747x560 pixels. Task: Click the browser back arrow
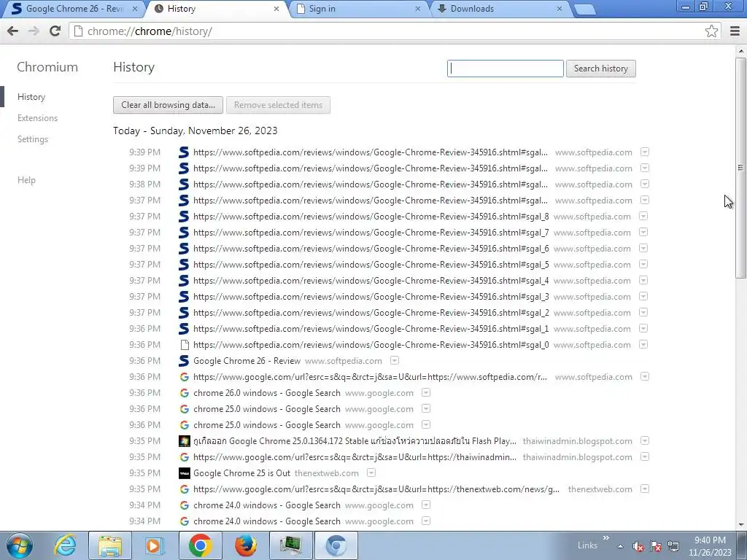(x=13, y=31)
